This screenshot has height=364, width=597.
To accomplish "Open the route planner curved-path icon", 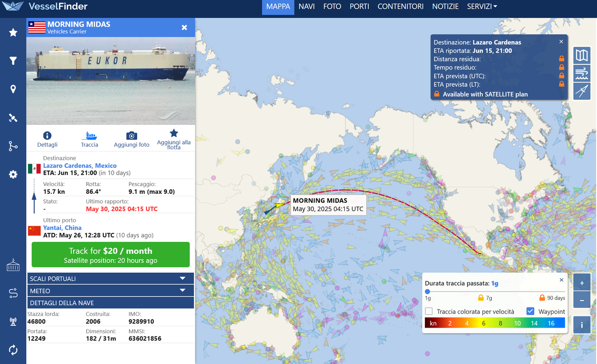I will (x=13, y=293).
